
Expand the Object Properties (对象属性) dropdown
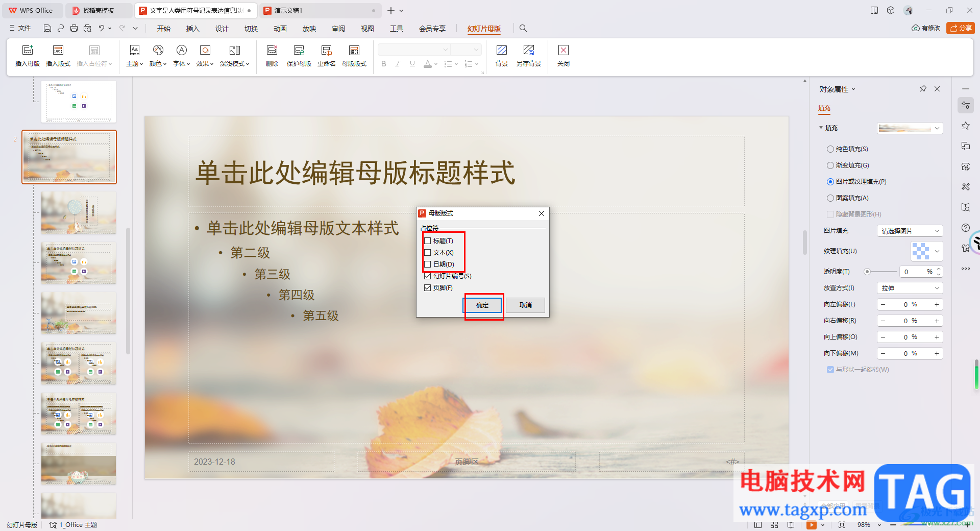pyautogui.click(x=853, y=89)
